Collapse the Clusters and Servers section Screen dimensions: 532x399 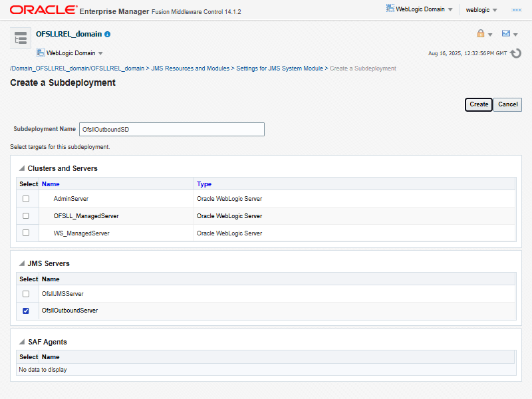pos(22,168)
